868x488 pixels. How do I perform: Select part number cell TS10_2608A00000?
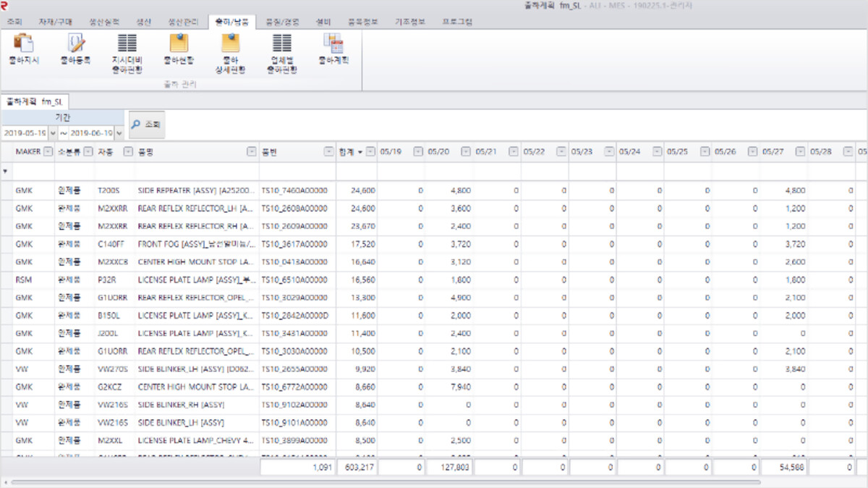[x=296, y=208]
